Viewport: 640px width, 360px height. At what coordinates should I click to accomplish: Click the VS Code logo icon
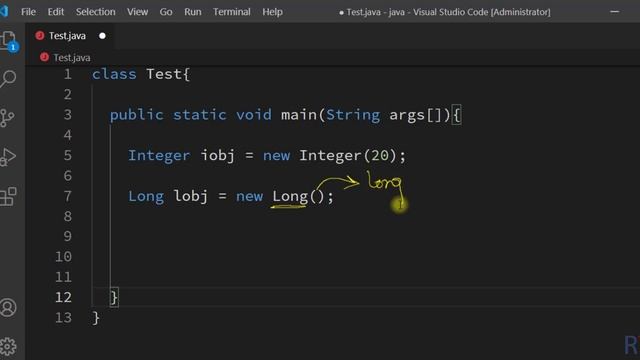coord(4,11)
